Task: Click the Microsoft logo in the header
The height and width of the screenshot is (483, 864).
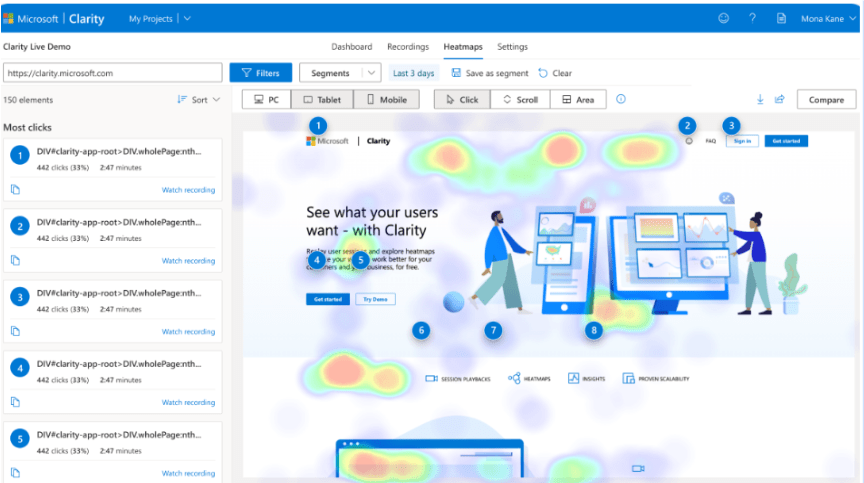Action: pos(8,19)
